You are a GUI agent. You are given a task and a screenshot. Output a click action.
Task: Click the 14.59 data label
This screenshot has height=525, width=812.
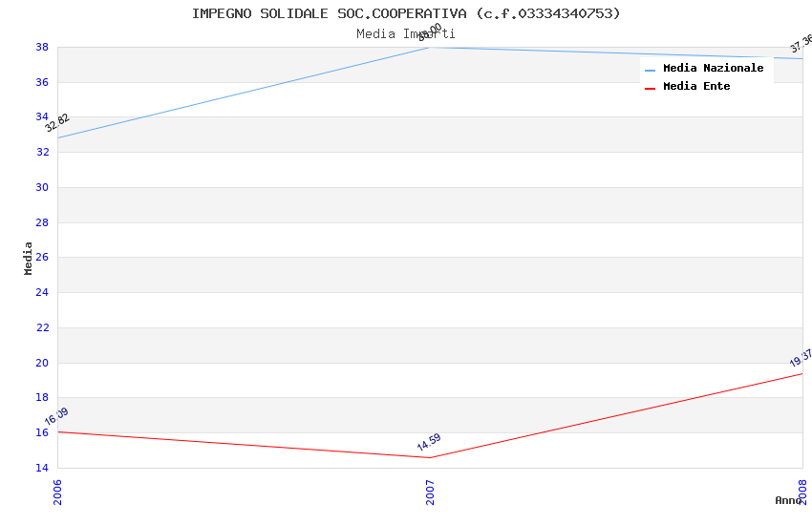tap(429, 442)
